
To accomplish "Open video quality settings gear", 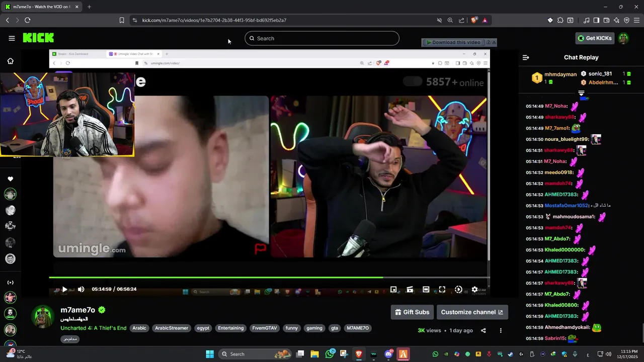I will tap(474, 289).
